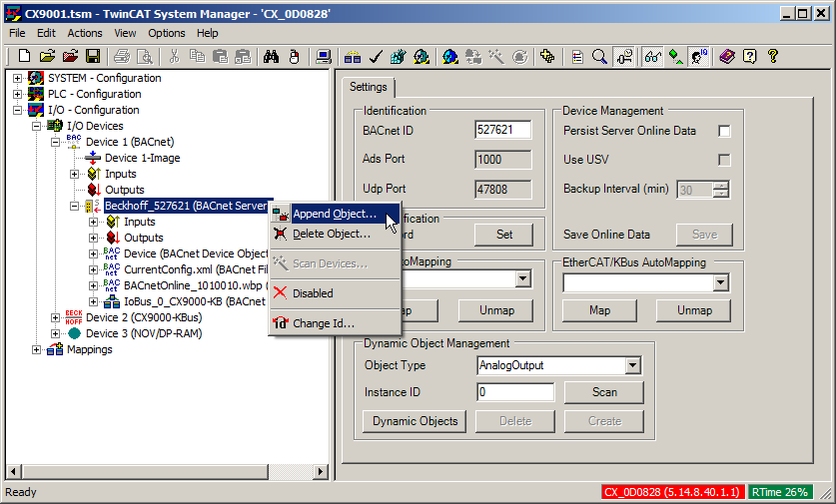The image size is (836, 504).
Task: Click the tree scrollbar right arrow
Action: point(320,471)
